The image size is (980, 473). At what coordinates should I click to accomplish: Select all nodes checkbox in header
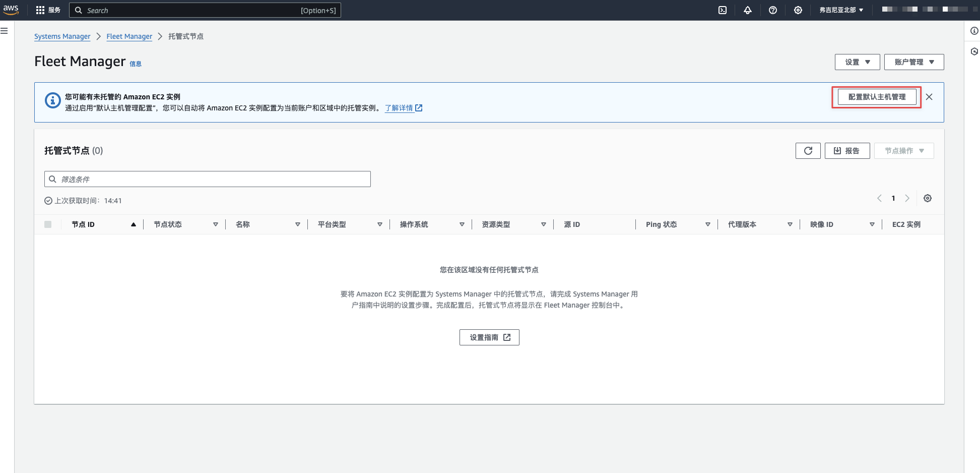48,224
